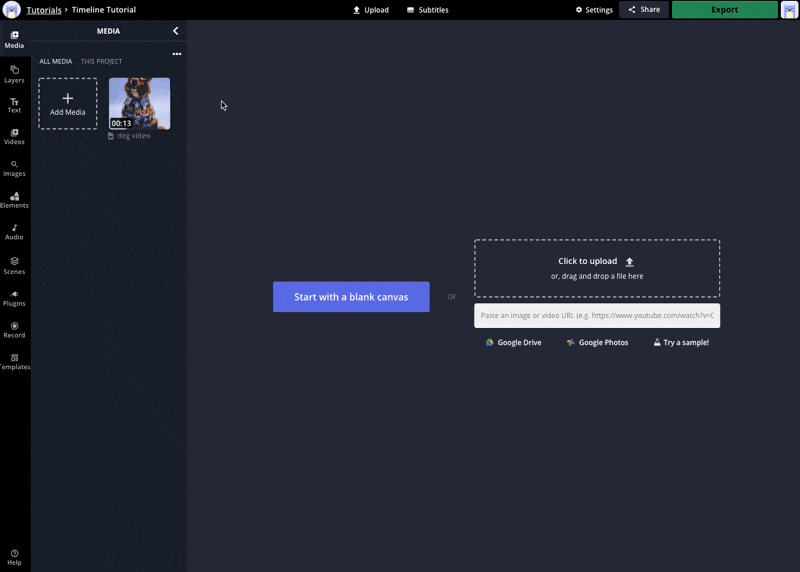Click Start with a blank canvas
Image resolution: width=800 pixels, height=572 pixels.
pyautogui.click(x=351, y=297)
